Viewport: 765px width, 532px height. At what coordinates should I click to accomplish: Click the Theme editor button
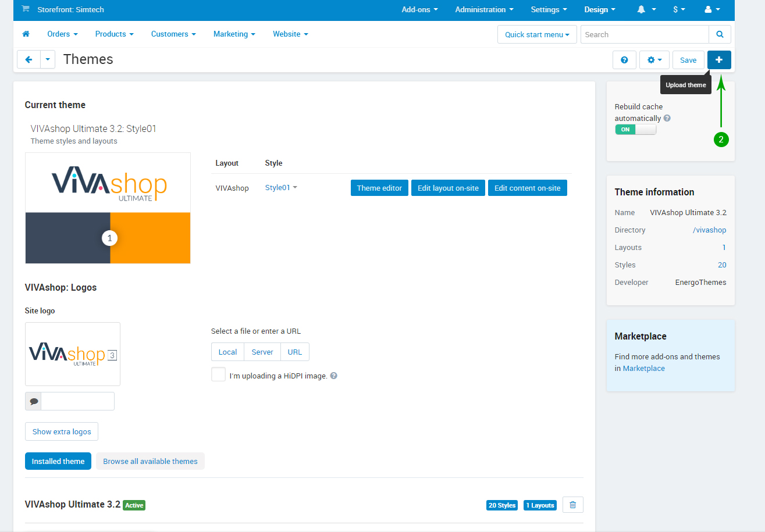tap(379, 188)
